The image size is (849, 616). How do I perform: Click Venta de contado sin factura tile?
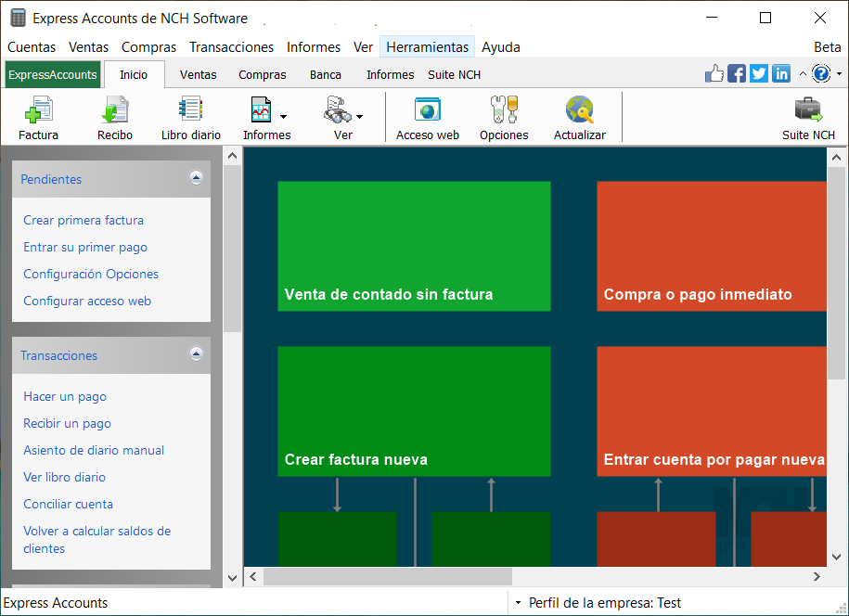(x=414, y=246)
